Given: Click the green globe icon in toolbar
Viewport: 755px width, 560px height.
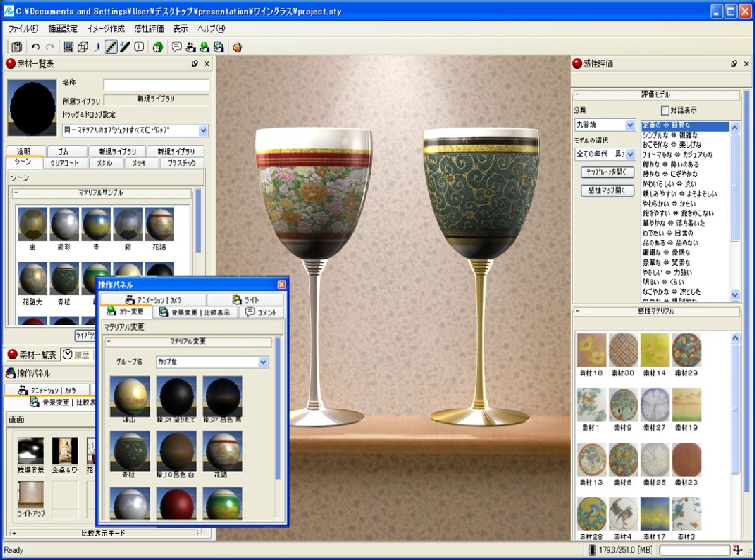Looking at the screenshot, I should coord(158,47).
